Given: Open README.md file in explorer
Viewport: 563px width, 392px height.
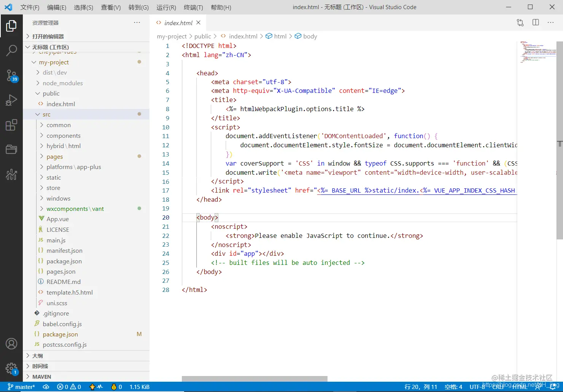Looking at the screenshot, I should (x=86, y=282).
